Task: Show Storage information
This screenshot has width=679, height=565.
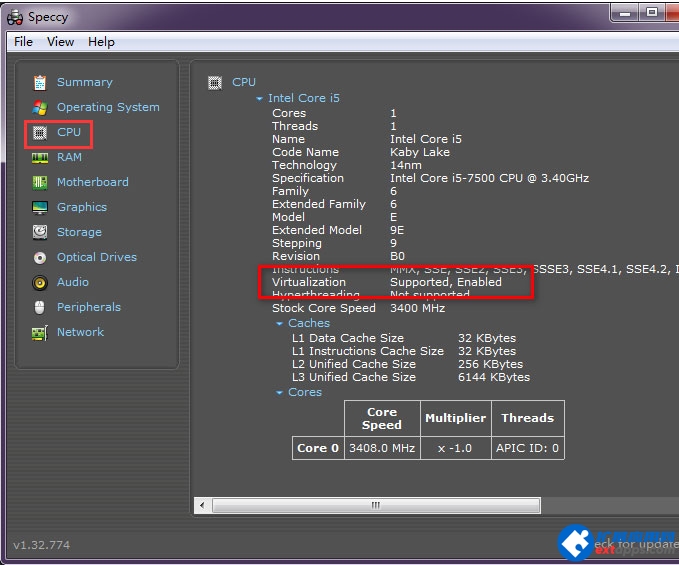Action: point(79,232)
